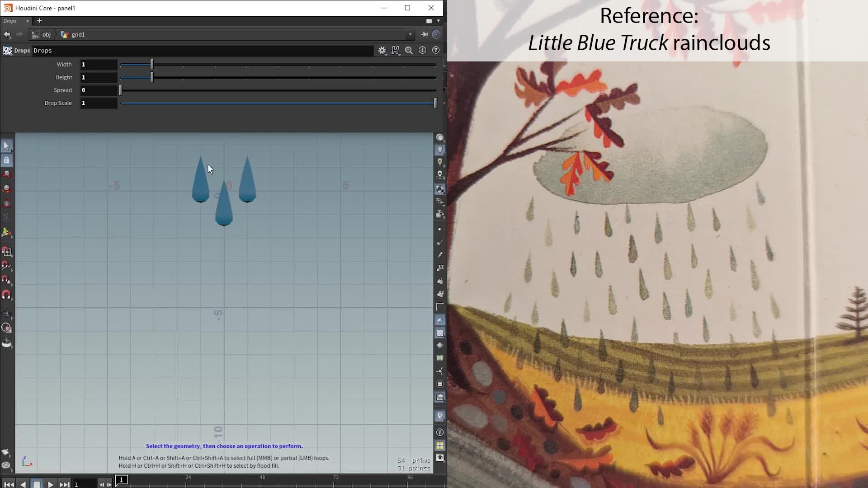
Task: Open the node info icon
Action: (x=422, y=51)
